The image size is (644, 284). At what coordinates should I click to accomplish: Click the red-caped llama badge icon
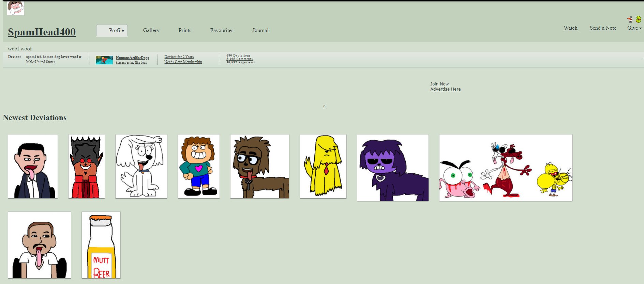pos(630,19)
